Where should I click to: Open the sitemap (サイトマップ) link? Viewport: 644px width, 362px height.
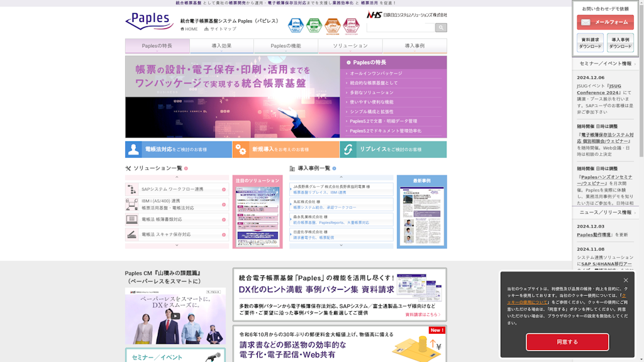(x=220, y=29)
